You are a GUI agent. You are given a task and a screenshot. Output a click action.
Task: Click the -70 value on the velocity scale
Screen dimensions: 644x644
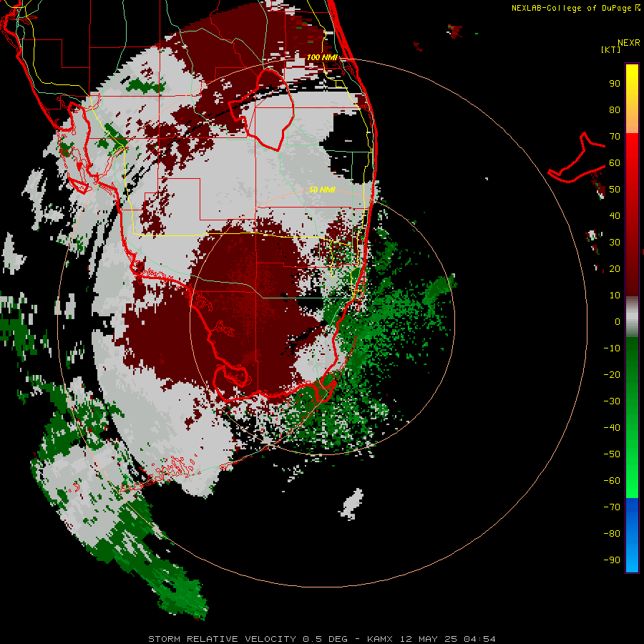(612, 507)
